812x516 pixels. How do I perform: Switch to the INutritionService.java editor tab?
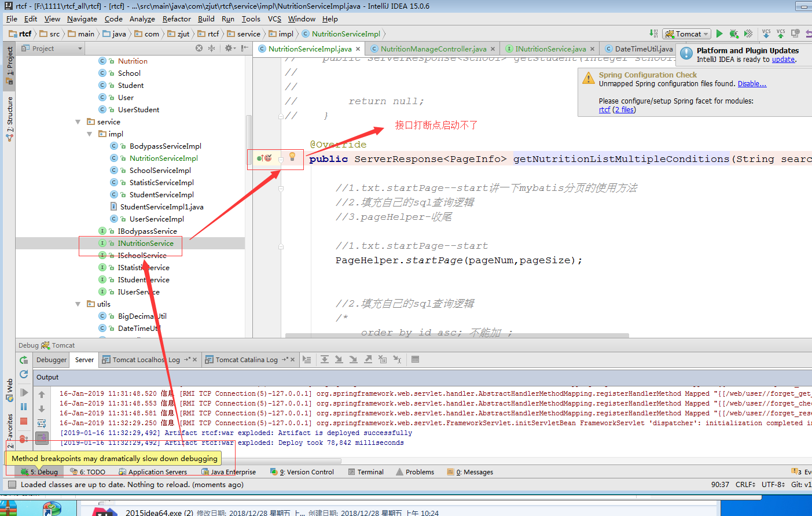(x=550, y=49)
